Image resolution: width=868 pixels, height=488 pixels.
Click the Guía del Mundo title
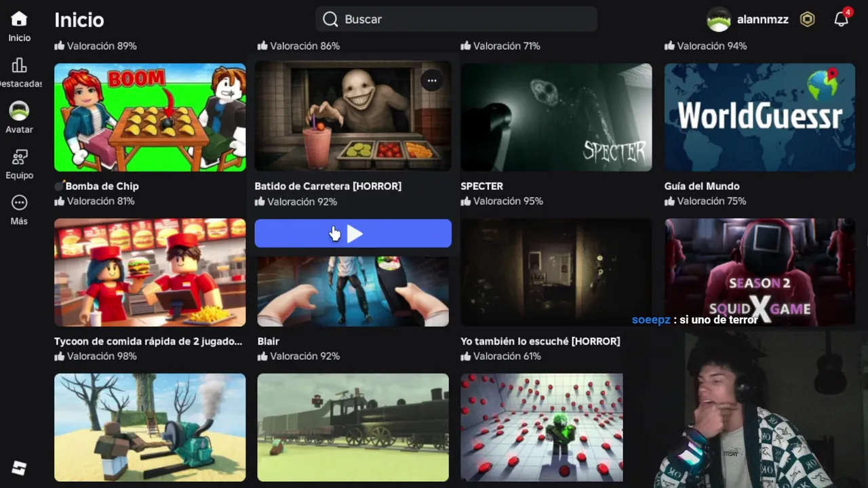click(x=702, y=186)
